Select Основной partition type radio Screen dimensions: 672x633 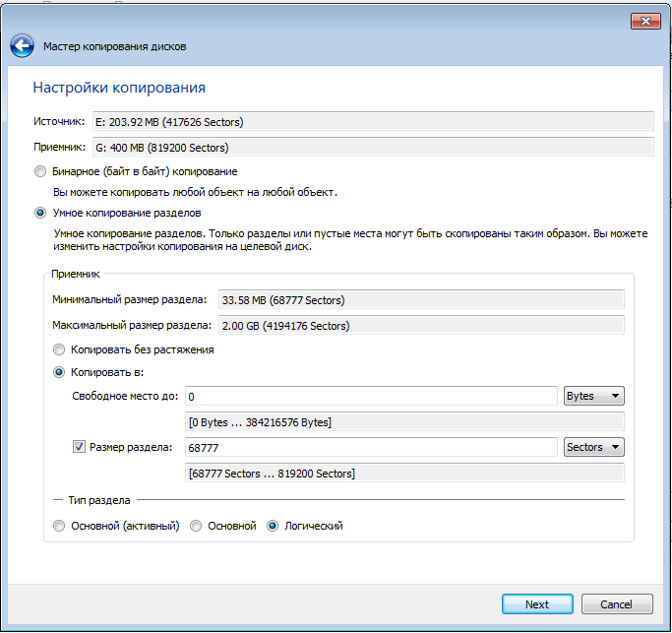click(x=196, y=526)
